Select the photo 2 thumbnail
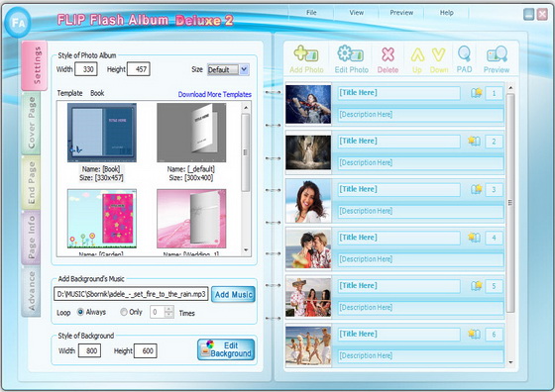 pos(308,152)
